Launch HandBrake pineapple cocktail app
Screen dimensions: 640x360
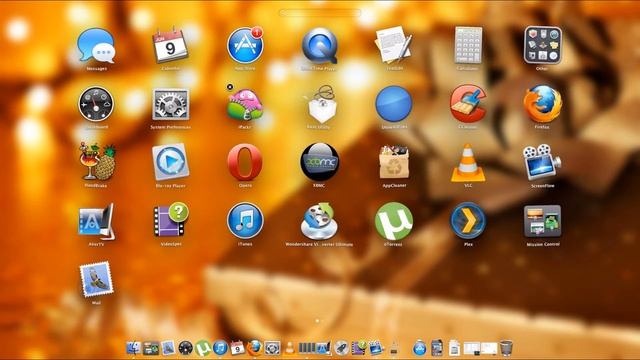click(x=97, y=162)
